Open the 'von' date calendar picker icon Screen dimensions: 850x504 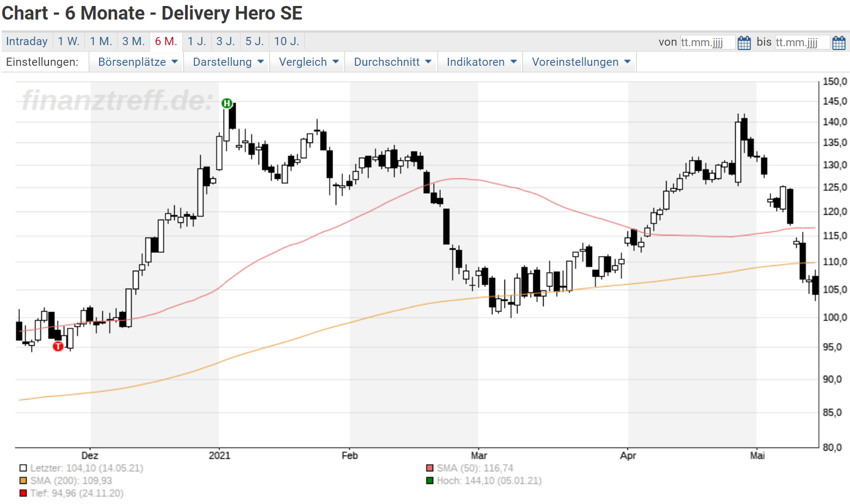coord(744,42)
